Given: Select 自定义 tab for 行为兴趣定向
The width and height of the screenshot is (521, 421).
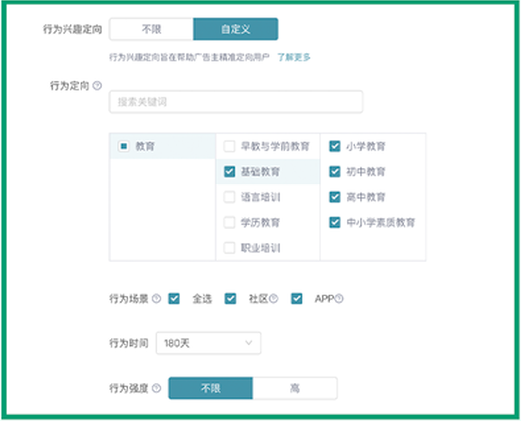Looking at the screenshot, I should [x=236, y=29].
